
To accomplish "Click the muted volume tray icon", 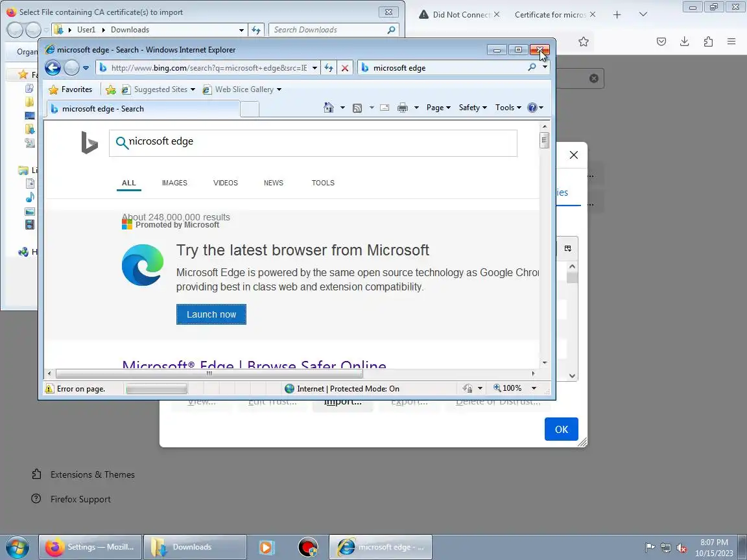I will [682, 548].
